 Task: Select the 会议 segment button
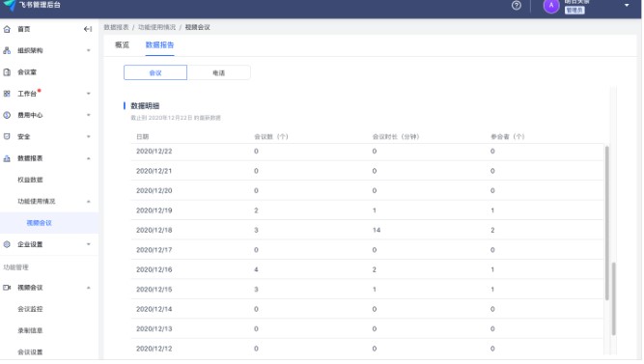(x=155, y=72)
